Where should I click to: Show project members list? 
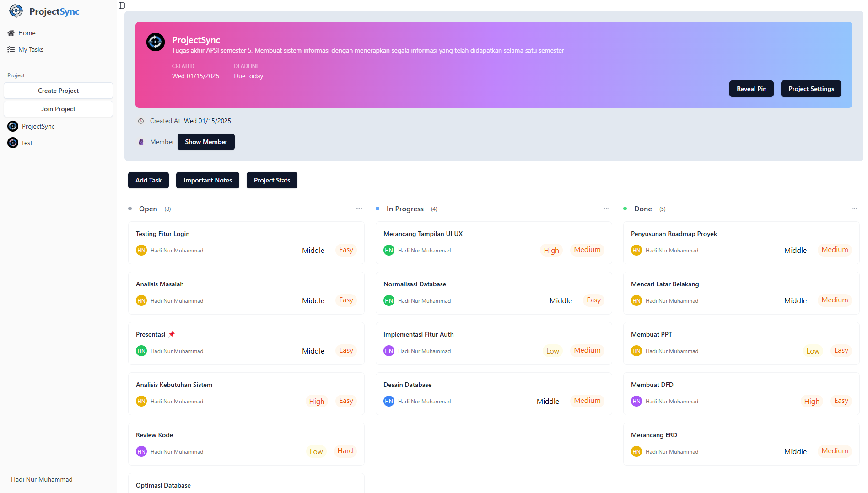click(206, 142)
